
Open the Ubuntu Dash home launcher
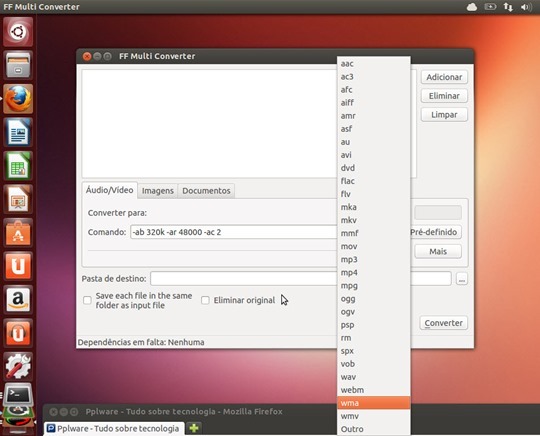coord(18,32)
